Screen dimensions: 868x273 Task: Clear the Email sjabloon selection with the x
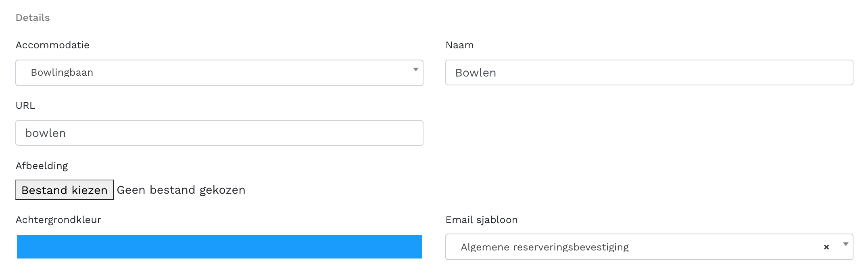pos(826,247)
